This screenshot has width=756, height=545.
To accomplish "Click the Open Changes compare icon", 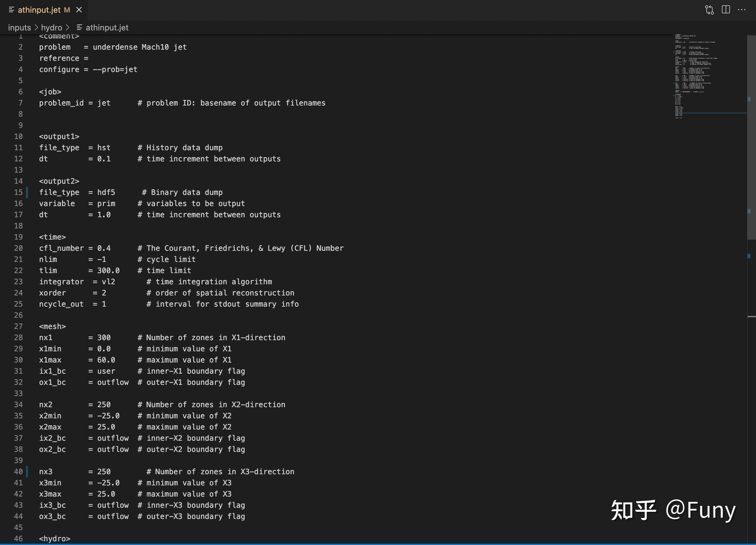I will point(709,10).
